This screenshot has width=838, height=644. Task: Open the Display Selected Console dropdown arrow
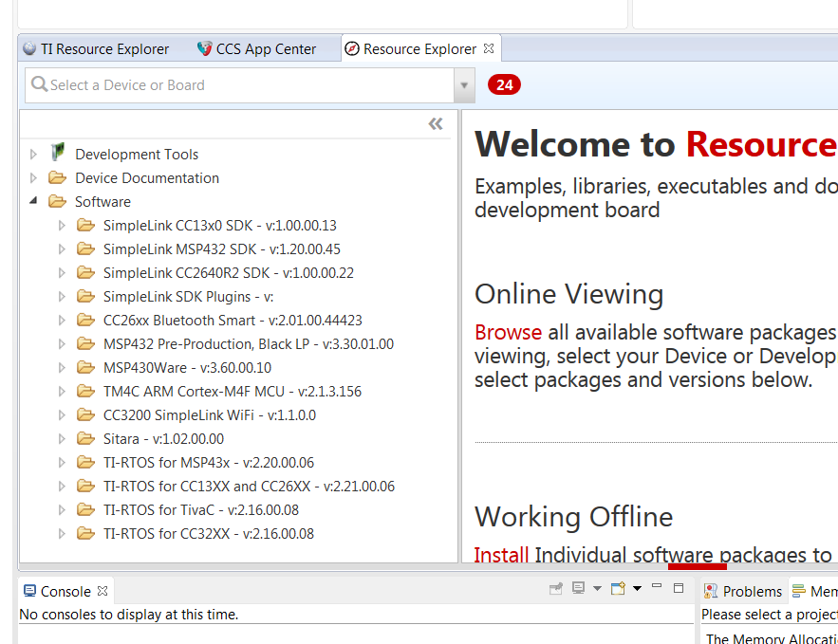click(x=598, y=588)
